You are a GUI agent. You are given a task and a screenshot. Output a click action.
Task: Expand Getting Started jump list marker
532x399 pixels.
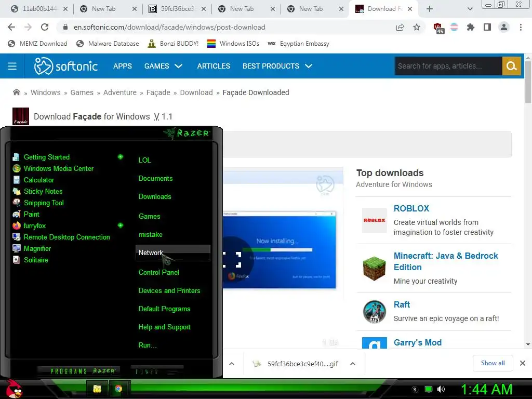coord(120,157)
